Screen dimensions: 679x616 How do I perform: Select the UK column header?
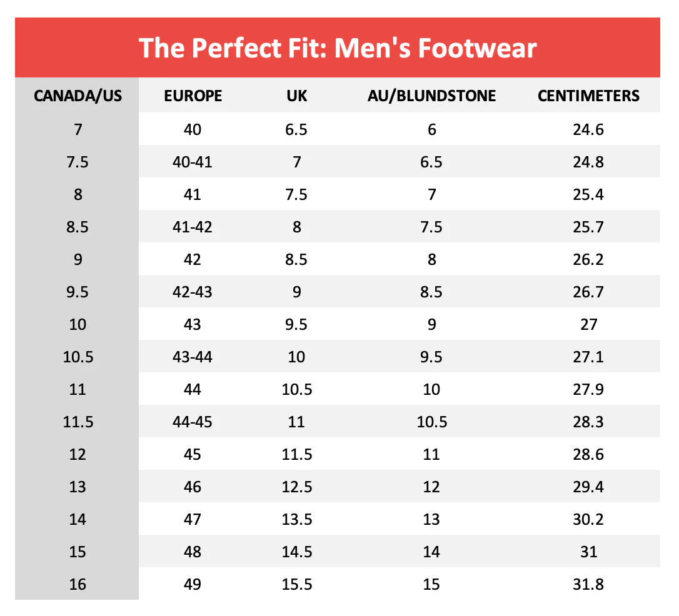296,96
